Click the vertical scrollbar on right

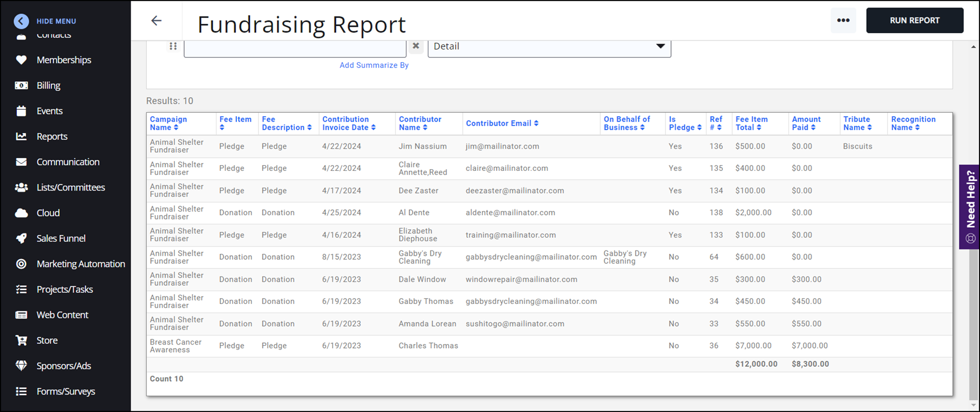click(973, 325)
